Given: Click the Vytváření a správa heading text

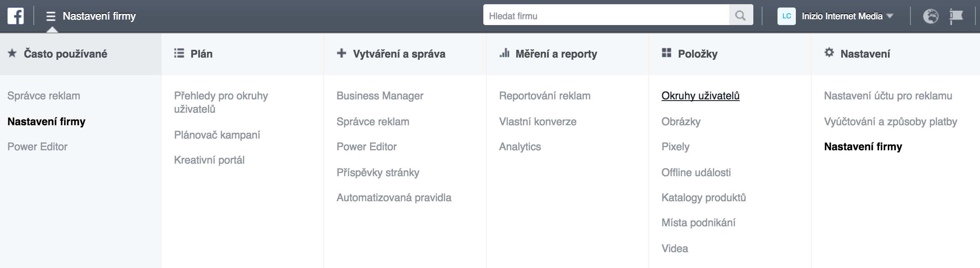Looking at the screenshot, I should pyautogui.click(x=399, y=53).
